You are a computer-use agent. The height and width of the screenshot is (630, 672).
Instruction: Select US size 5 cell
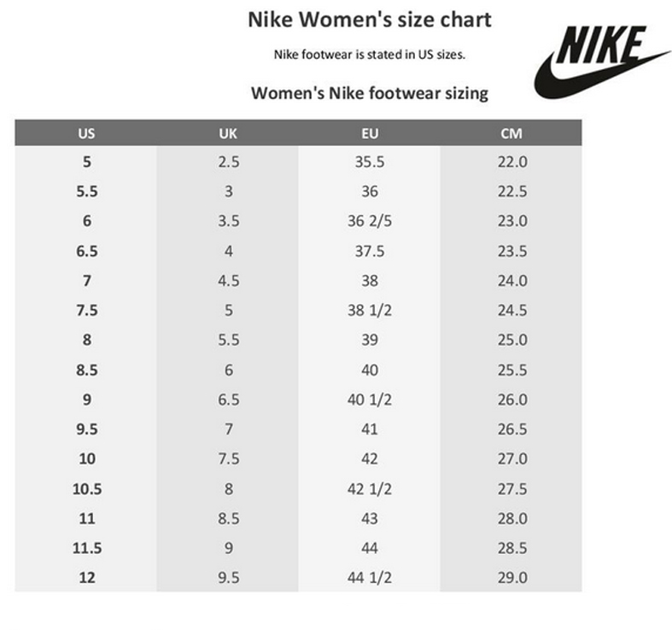(x=86, y=161)
